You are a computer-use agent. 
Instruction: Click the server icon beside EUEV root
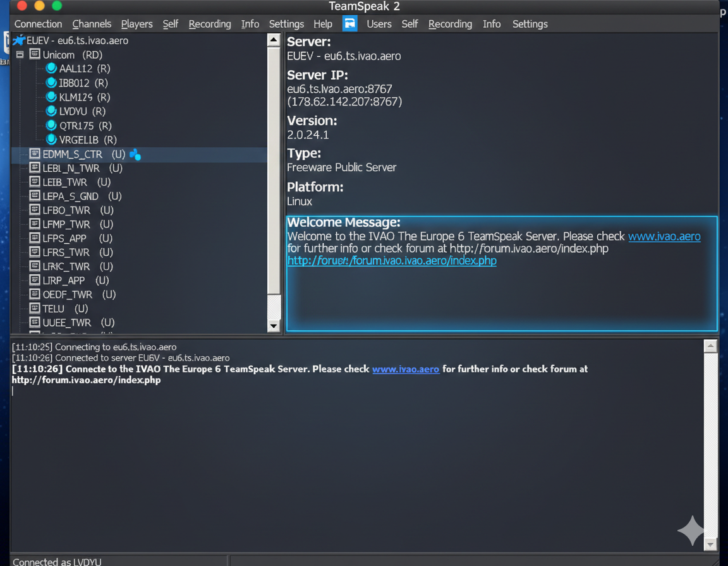(19, 40)
